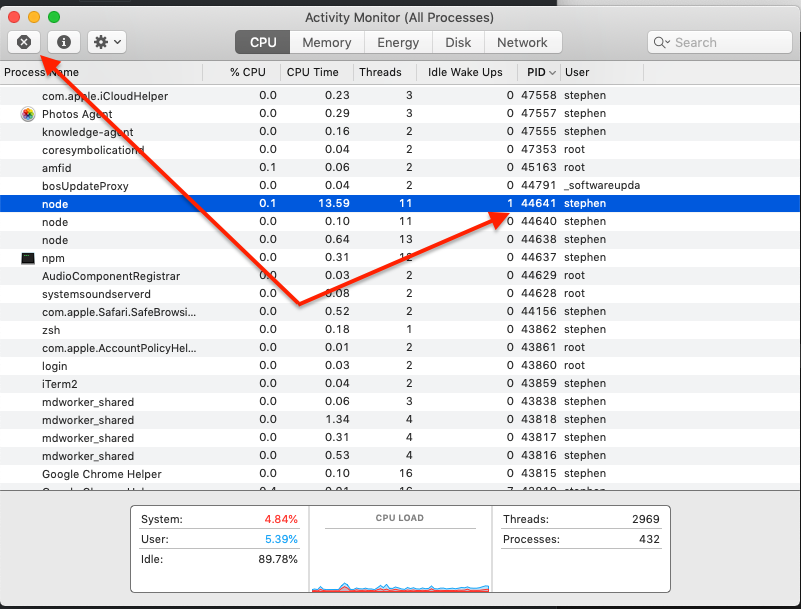Select the node process with PID 44638

coord(400,239)
